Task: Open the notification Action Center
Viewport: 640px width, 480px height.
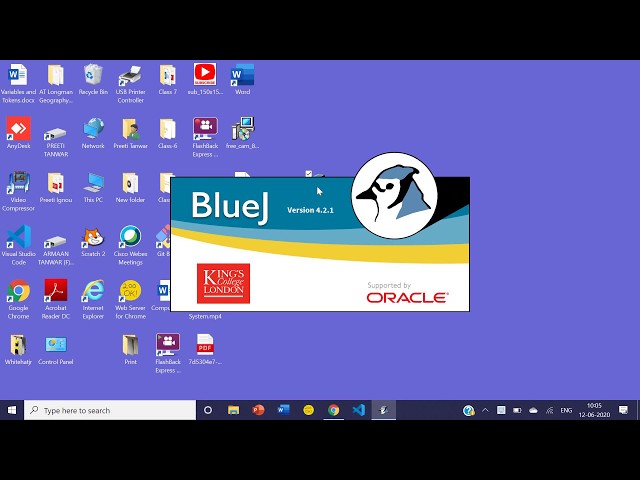Action: click(623, 410)
